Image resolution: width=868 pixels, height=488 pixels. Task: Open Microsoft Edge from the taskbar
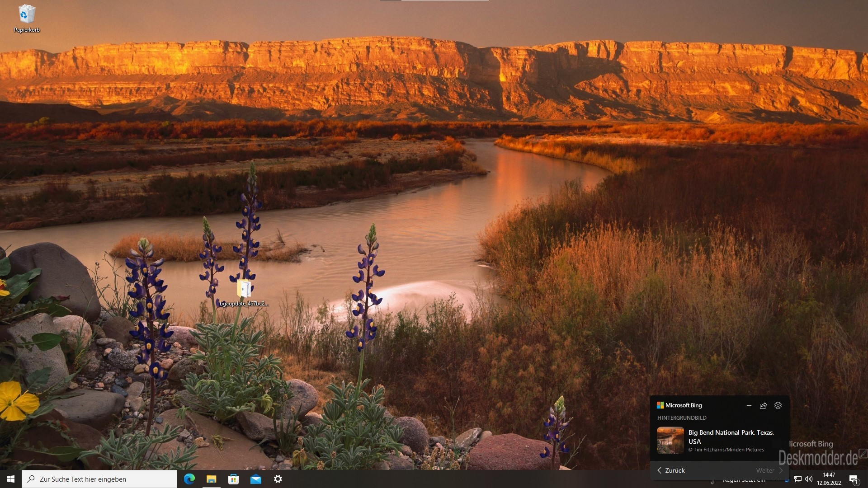click(189, 479)
